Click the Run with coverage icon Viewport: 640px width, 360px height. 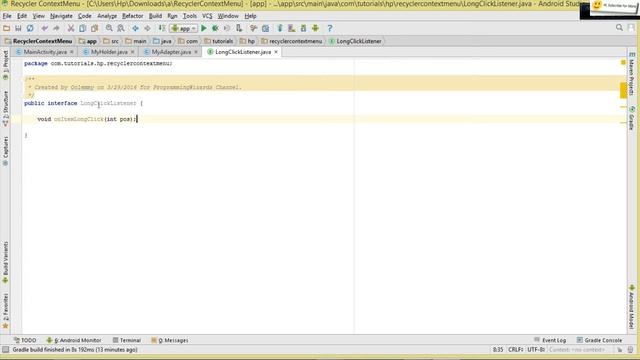[227, 28]
